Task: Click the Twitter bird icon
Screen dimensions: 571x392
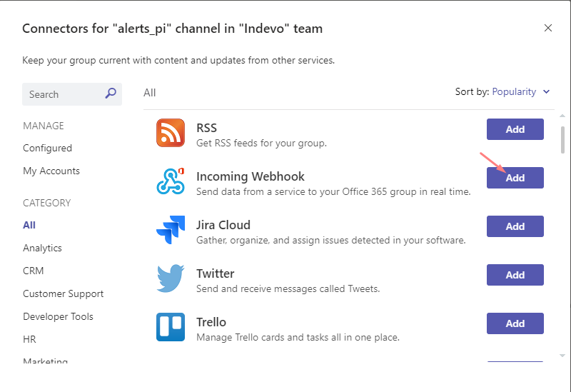Action: [x=171, y=278]
